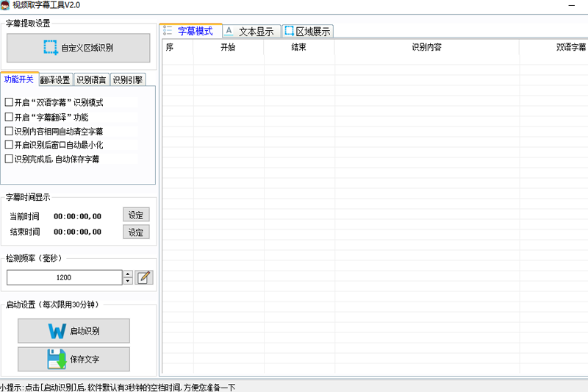Screen dimensions: 588x392
Task: Switch to the 字幕模式 tab
Action: click(190, 31)
